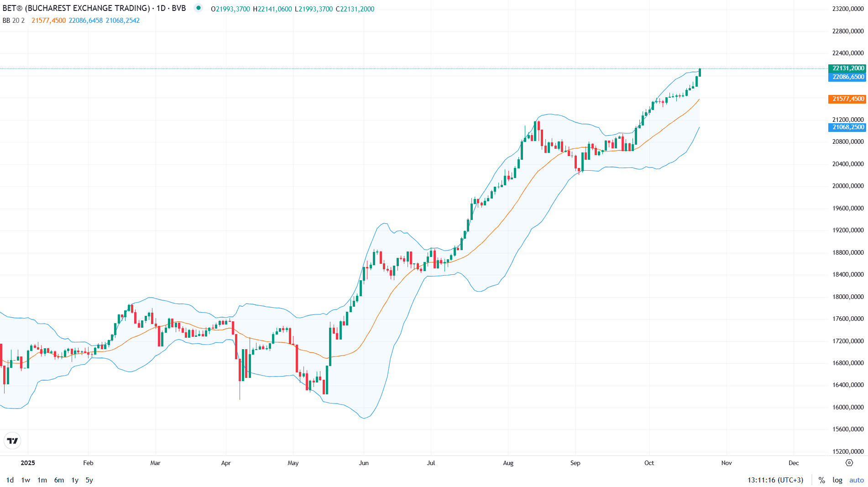This screenshot has width=868, height=487.
Task: Select the 1m time range
Action: pos(42,480)
